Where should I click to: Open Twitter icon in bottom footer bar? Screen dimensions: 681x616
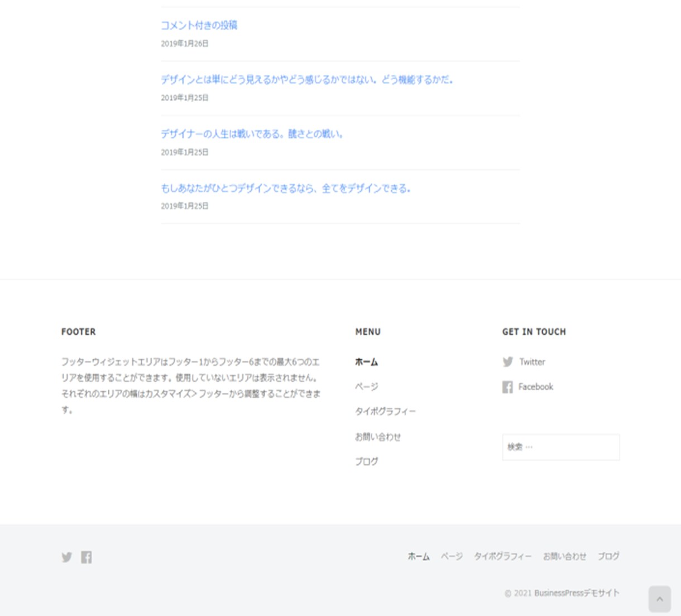tap(67, 557)
